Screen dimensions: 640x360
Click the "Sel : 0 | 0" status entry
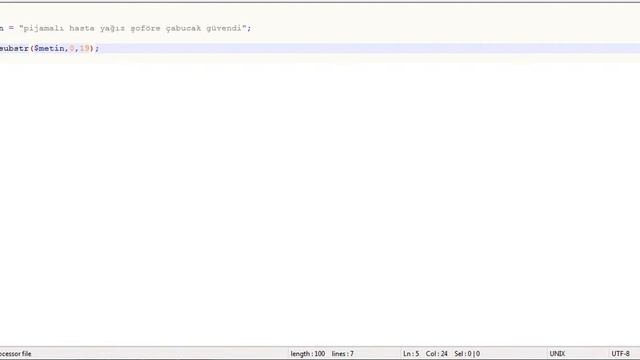[467, 354]
